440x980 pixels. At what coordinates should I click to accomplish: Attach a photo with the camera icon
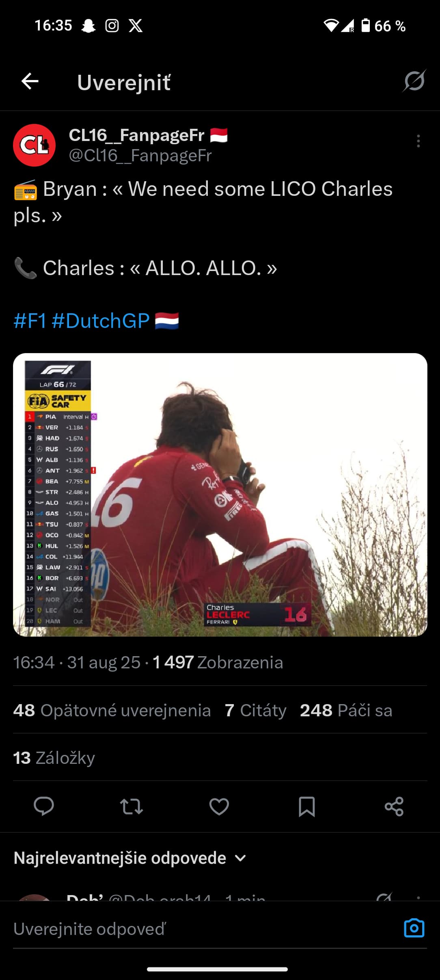(x=414, y=928)
